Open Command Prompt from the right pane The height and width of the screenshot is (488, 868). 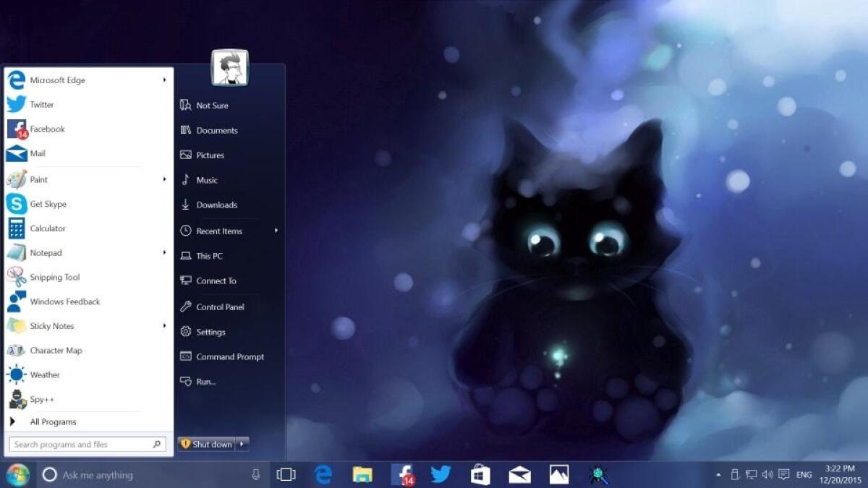coord(230,356)
